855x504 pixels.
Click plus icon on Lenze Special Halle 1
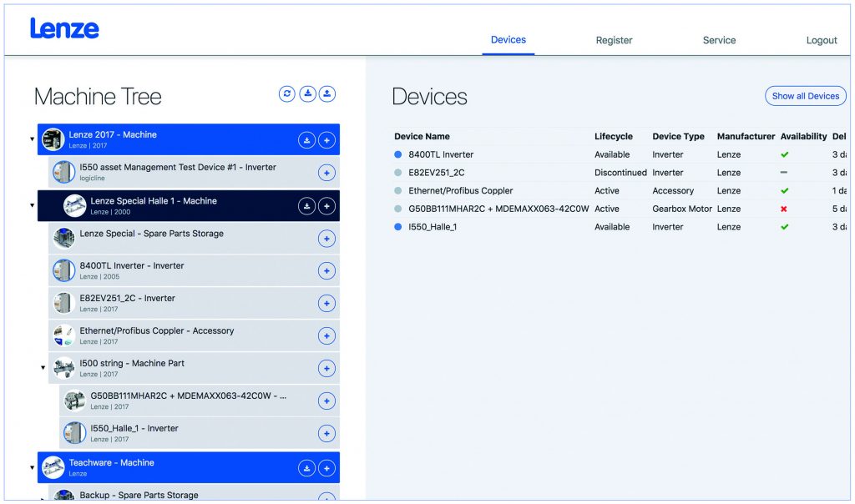click(x=327, y=206)
